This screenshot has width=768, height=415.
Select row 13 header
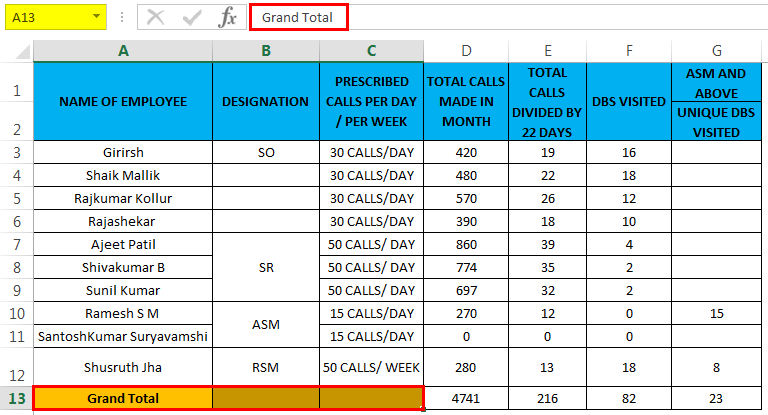pos(16,398)
